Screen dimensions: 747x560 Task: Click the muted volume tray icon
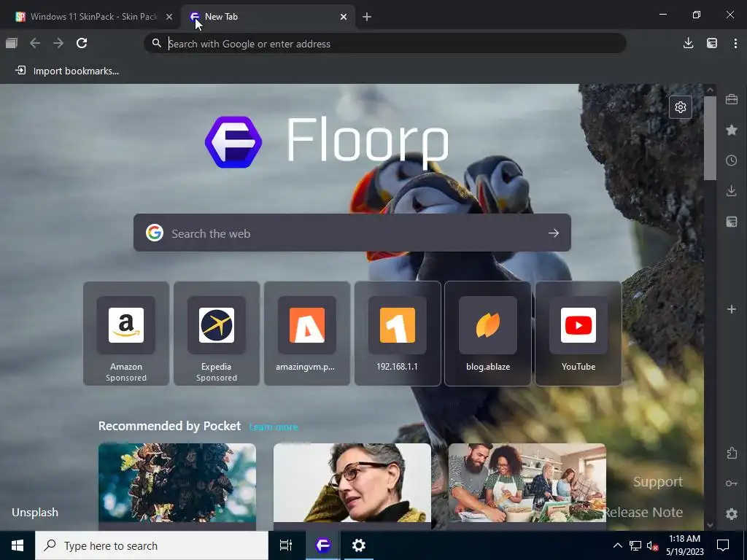pyautogui.click(x=653, y=545)
